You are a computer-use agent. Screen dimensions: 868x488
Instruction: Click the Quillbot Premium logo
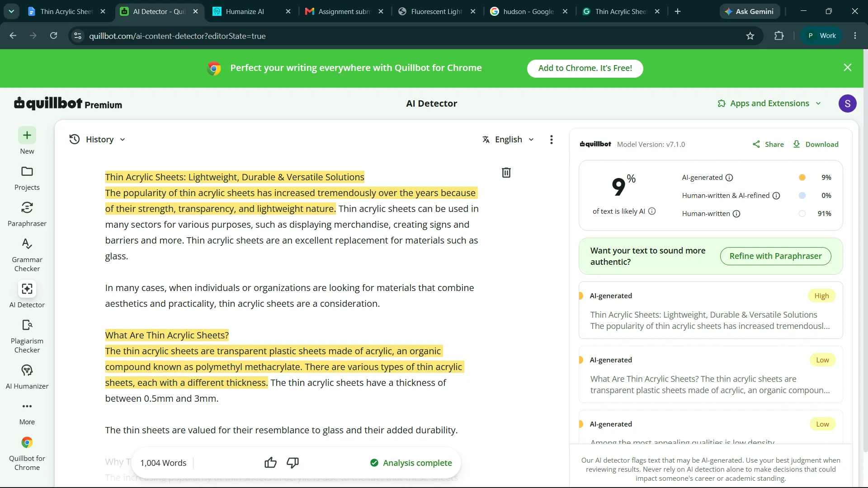68,103
